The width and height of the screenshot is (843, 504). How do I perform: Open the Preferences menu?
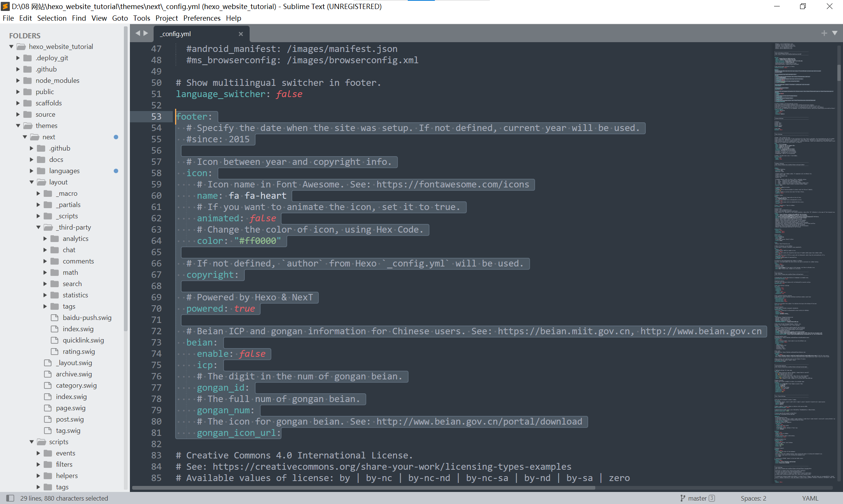pos(202,18)
